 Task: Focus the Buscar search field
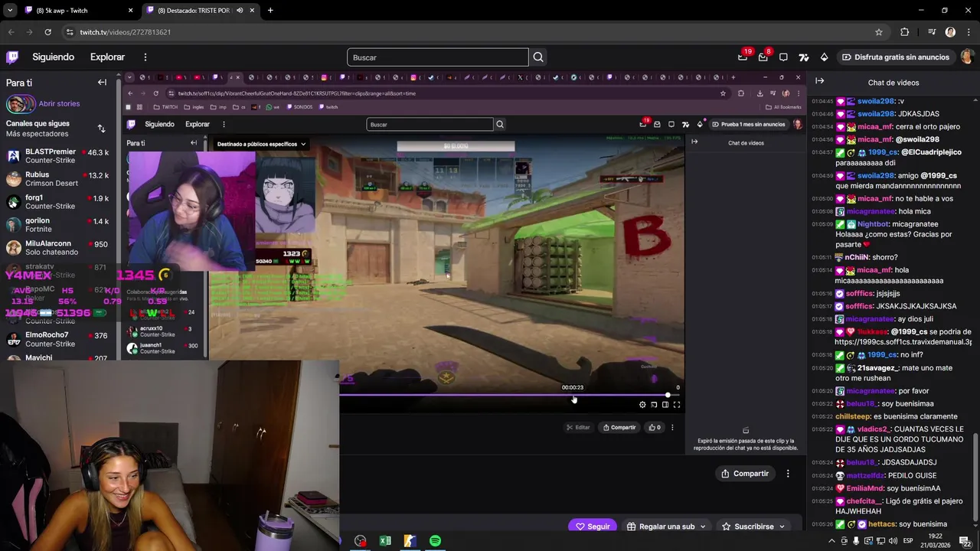[x=437, y=57]
